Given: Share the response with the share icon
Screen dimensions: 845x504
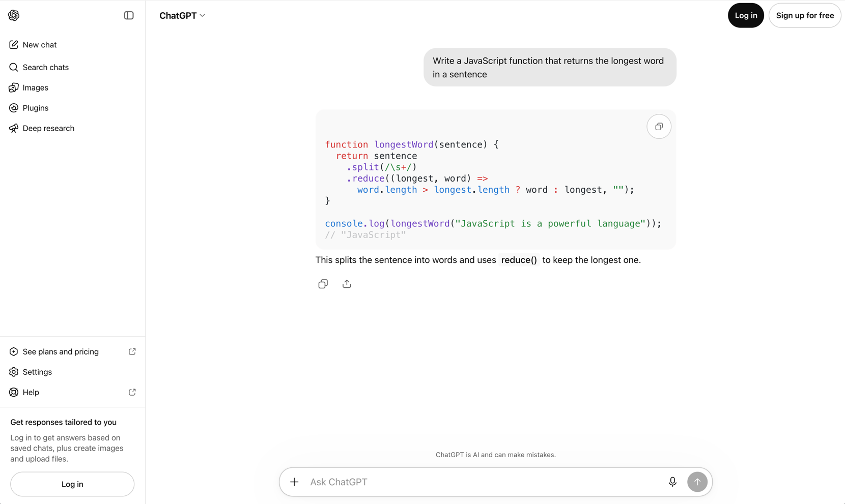Looking at the screenshot, I should [x=347, y=284].
